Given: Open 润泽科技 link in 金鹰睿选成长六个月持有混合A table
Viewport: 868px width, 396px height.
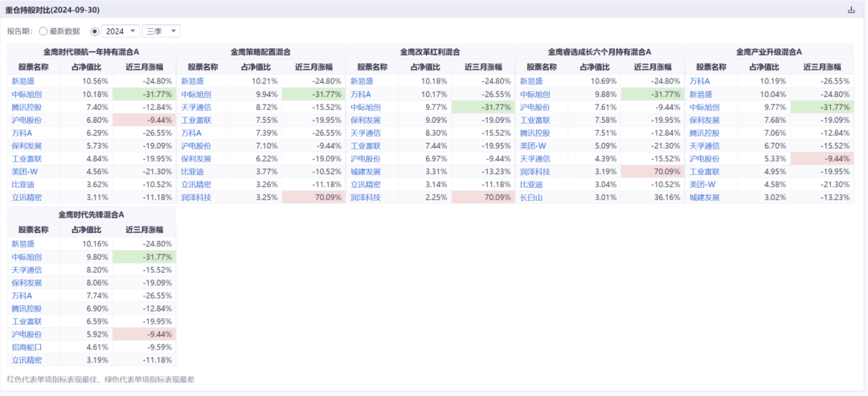Looking at the screenshot, I should click(534, 171).
